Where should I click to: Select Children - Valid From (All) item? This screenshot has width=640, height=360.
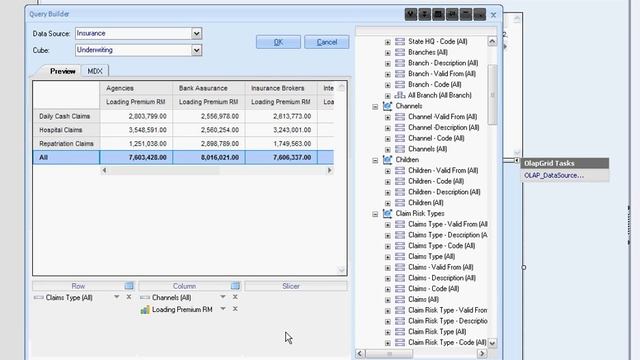point(443,171)
